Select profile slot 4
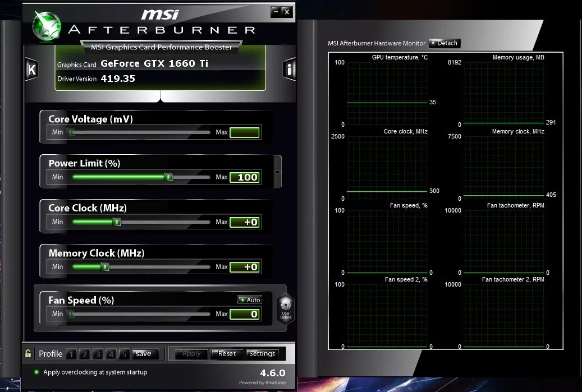Screen dimensions: 582x392 (x=111, y=354)
